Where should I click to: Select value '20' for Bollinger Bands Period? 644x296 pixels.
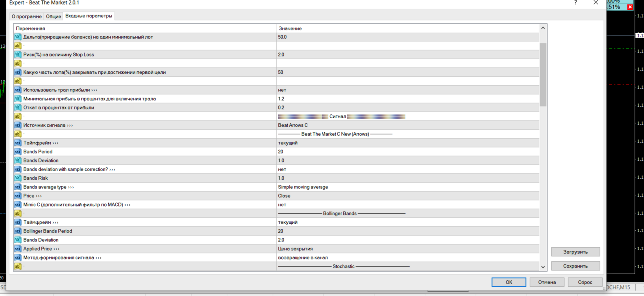pyautogui.click(x=408, y=231)
